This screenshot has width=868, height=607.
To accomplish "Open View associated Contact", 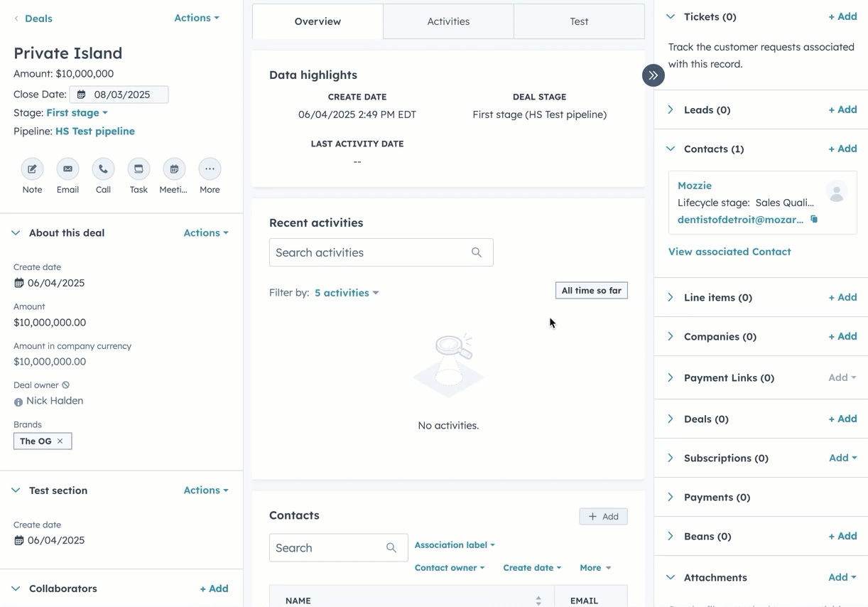I will pyautogui.click(x=729, y=251).
